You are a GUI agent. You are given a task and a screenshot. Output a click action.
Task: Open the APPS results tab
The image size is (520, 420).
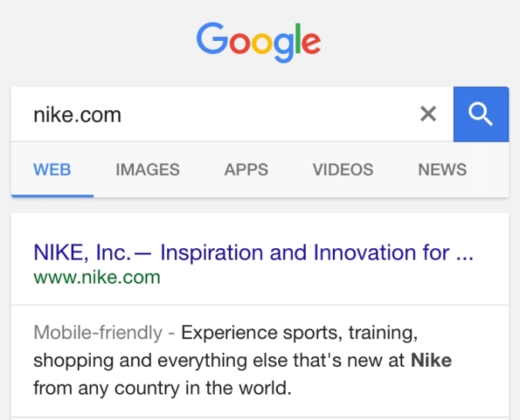tap(246, 170)
